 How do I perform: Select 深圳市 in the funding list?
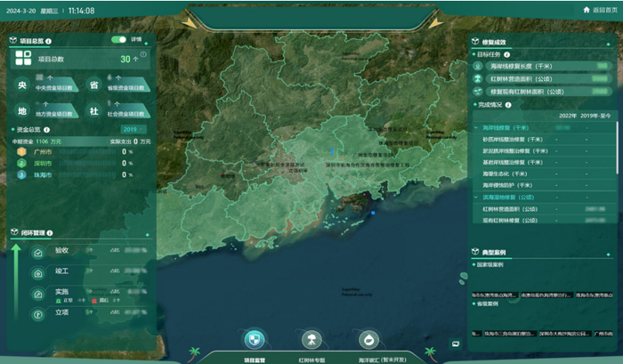[x=43, y=163]
